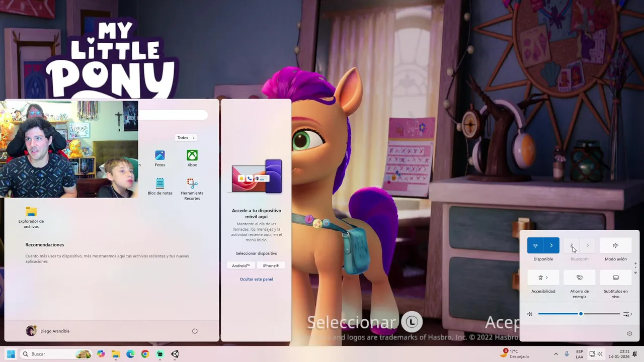Launch Herramienta Recortes snipping tool

[x=192, y=189]
